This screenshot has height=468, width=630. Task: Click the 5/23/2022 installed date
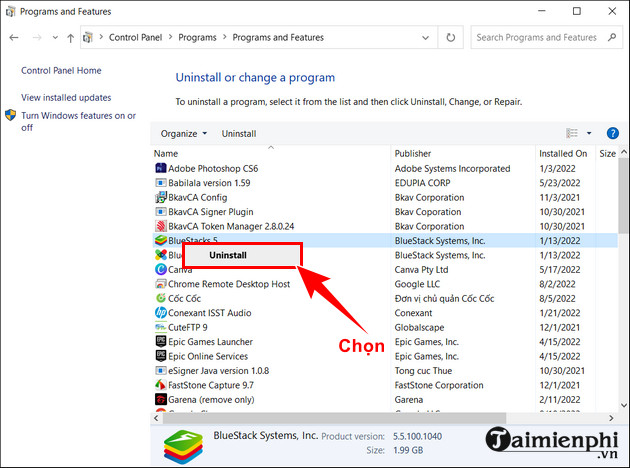(560, 183)
